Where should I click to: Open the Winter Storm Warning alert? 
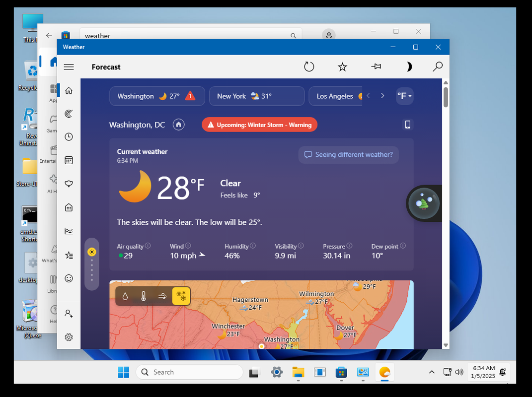click(x=260, y=125)
